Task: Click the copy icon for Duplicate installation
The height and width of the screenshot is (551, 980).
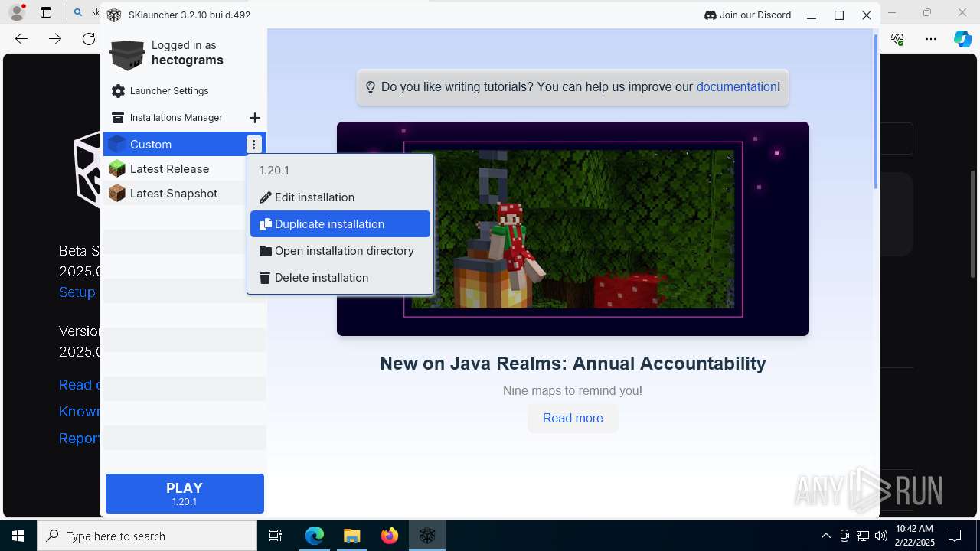Action: (x=266, y=224)
